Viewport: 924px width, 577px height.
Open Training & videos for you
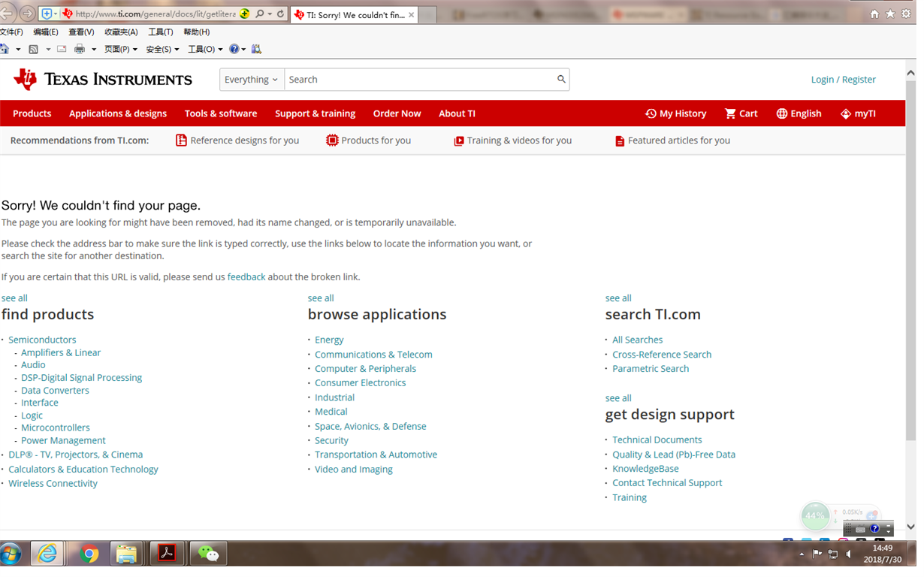coord(513,140)
